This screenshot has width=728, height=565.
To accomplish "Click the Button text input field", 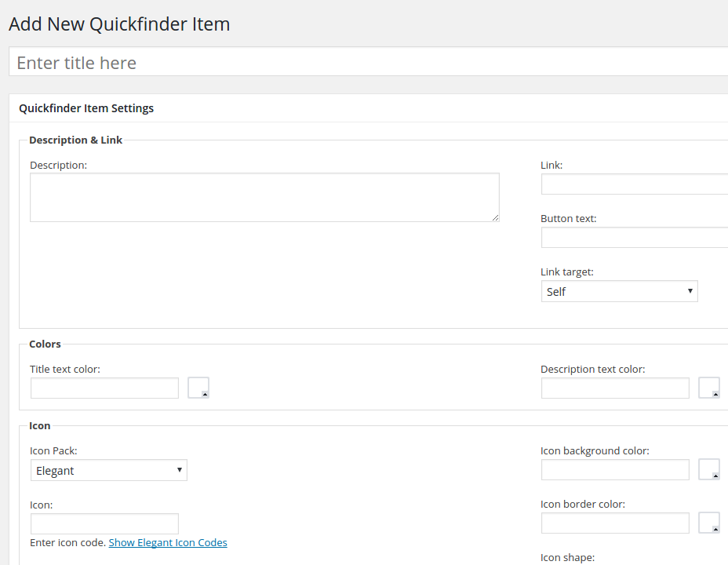I will coord(634,238).
